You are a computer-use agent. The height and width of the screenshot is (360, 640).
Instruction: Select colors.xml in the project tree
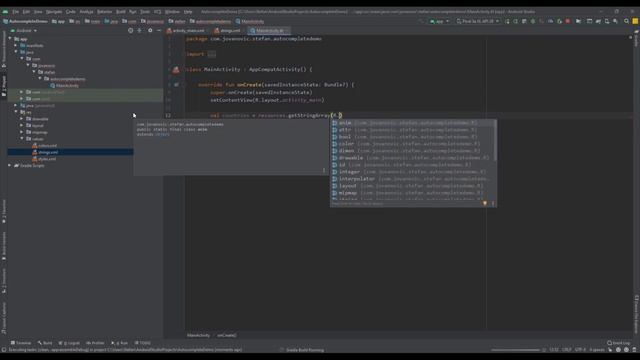(44, 145)
